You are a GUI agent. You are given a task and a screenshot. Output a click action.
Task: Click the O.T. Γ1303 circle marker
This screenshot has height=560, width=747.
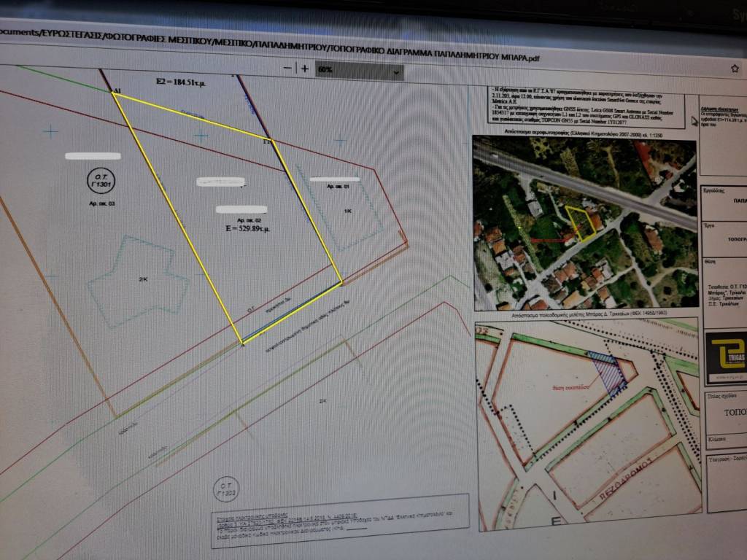click(x=225, y=491)
